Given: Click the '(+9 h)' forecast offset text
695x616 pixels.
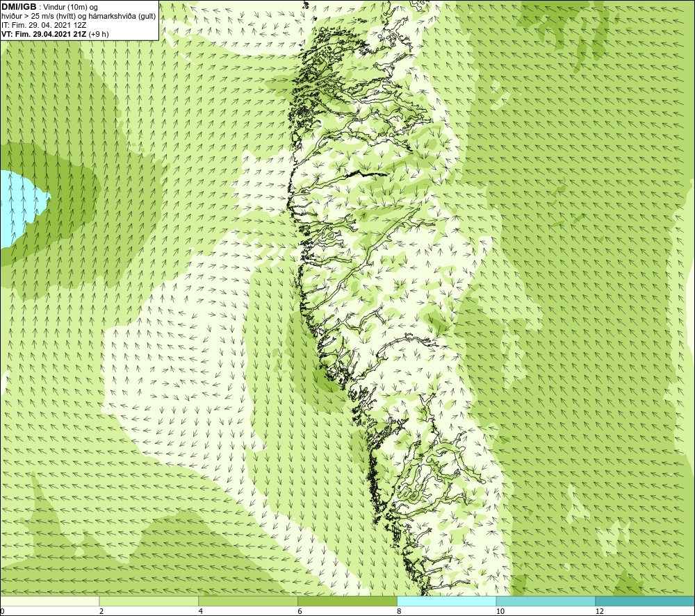Looking at the screenshot, I should coord(99,34).
